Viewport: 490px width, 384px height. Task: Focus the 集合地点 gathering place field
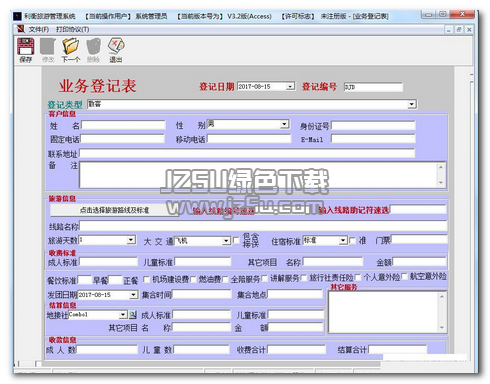click(295, 294)
